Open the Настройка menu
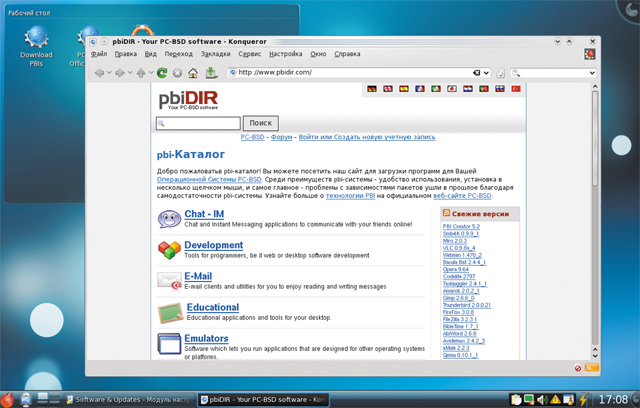 (x=286, y=54)
